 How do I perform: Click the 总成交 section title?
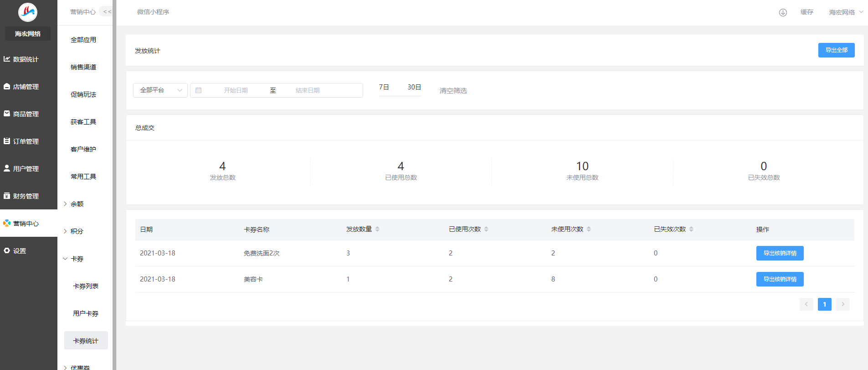point(145,128)
